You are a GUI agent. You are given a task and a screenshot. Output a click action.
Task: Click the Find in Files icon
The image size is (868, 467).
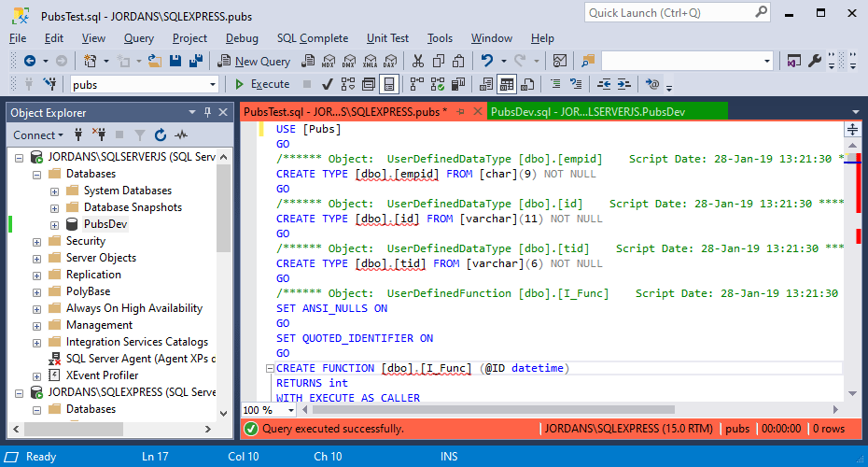(588, 61)
